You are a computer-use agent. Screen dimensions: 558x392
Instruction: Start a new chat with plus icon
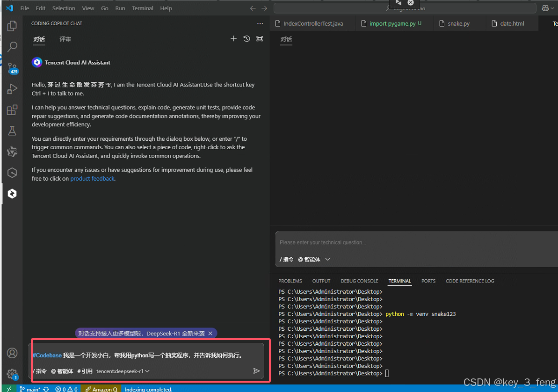tap(233, 38)
